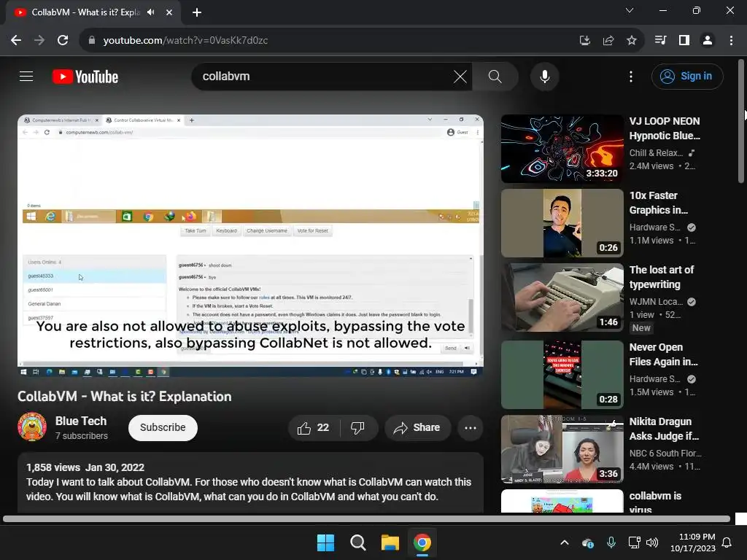Open the volume control in tray
Image resolution: width=747 pixels, height=560 pixels.
click(x=652, y=542)
